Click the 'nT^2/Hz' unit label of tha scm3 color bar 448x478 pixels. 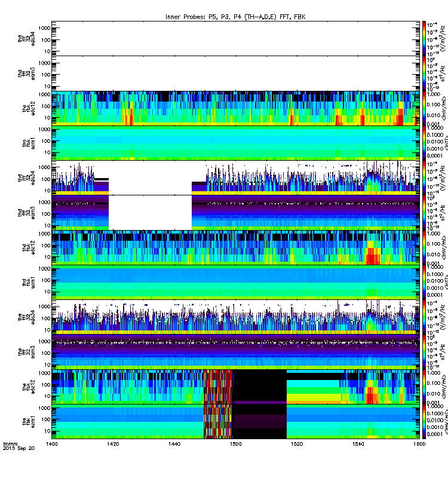pos(443,74)
